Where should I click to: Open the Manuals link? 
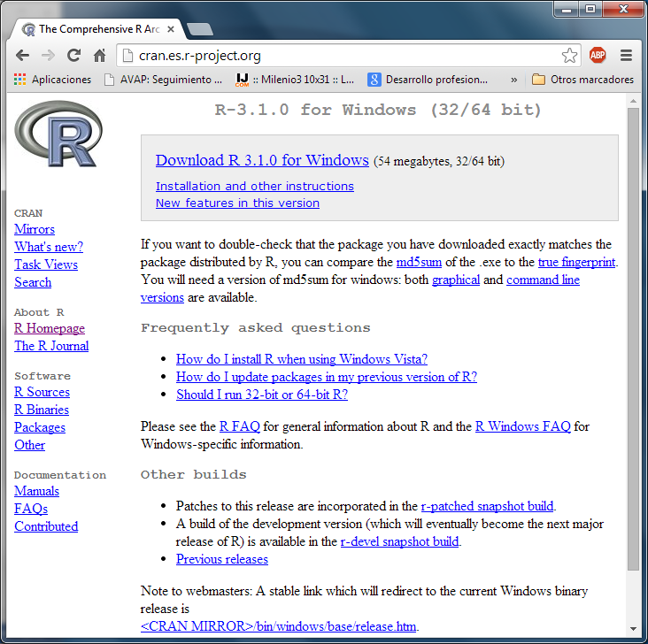(x=36, y=491)
